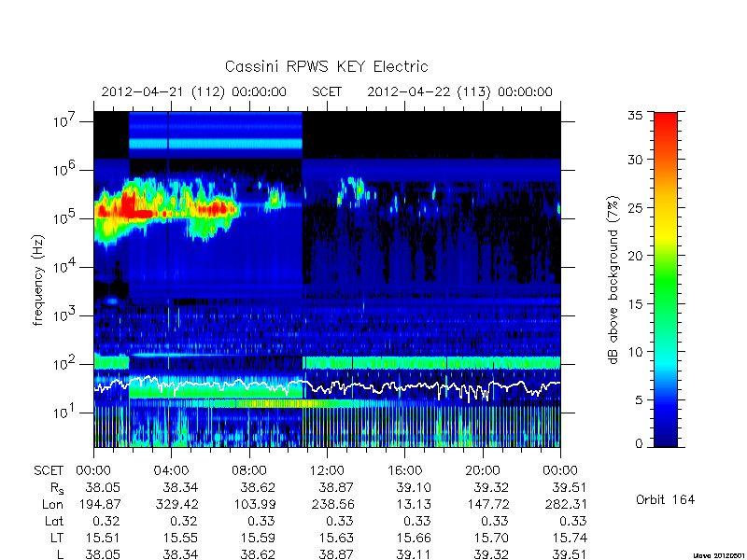This screenshot has height=560, width=747.
Task: Click the "Orbit 164" caption
Action: point(665,499)
